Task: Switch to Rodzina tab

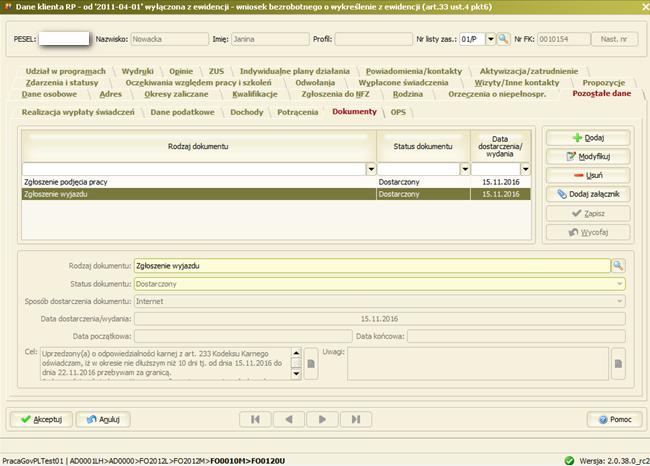Action: click(408, 94)
